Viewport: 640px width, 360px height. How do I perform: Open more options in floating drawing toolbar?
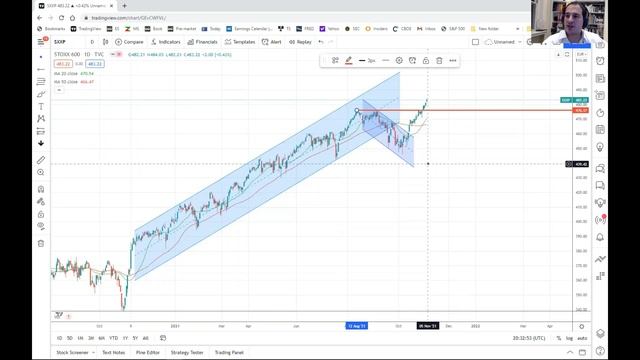pos(453,60)
